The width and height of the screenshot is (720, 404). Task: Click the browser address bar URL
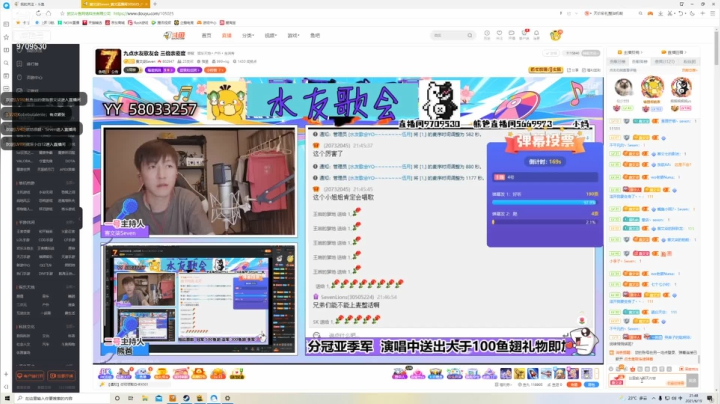143,13
